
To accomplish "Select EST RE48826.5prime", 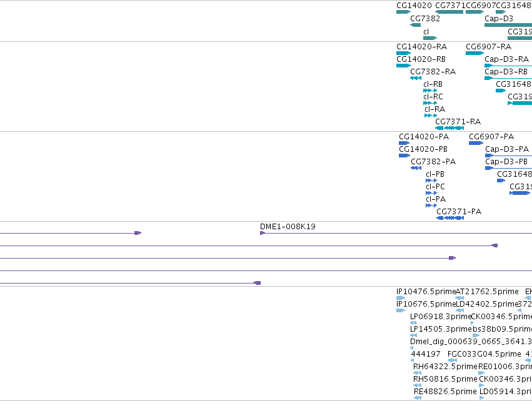I will tap(418, 398).
